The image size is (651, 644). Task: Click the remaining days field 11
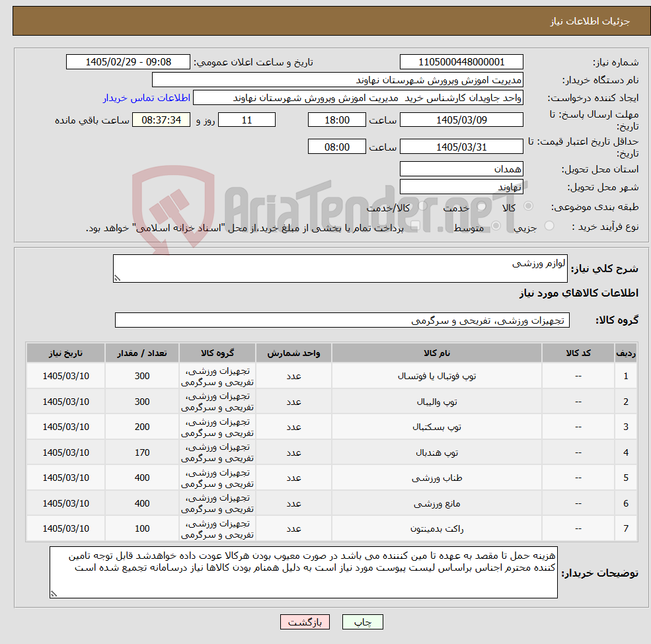tap(247, 120)
